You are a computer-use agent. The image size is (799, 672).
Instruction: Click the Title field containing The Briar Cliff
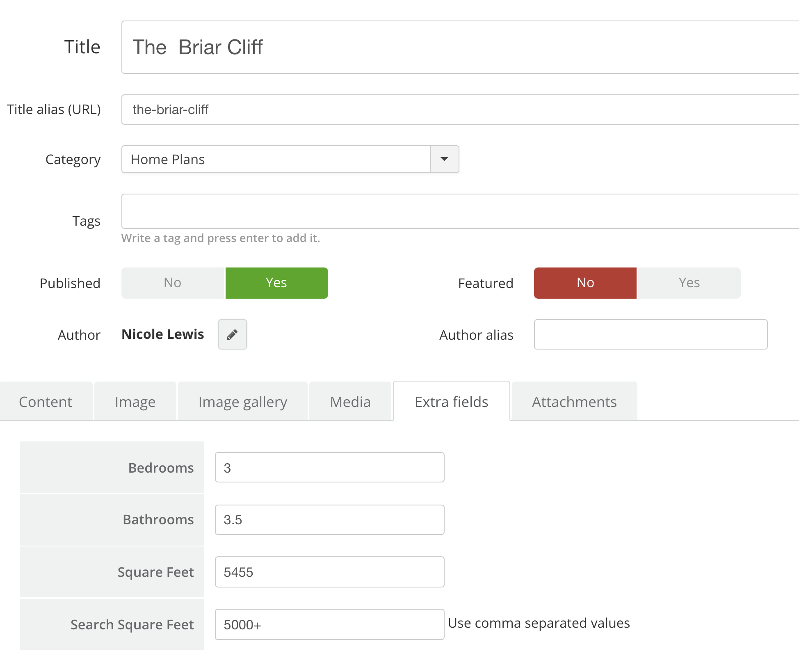(459, 47)
